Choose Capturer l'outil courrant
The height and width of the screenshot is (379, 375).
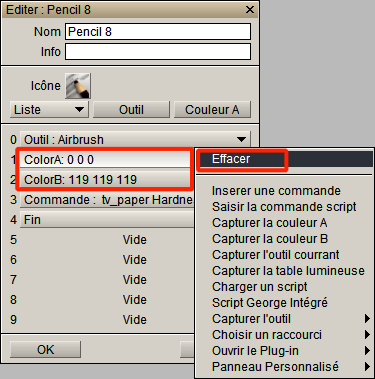pos(285,255)
